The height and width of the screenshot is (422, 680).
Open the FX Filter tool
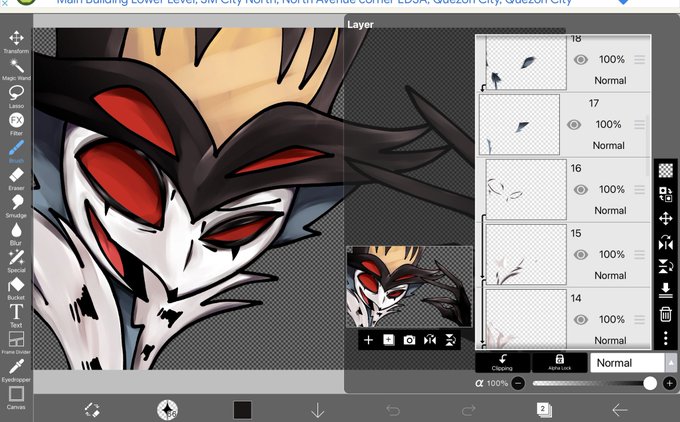[16, 124]
